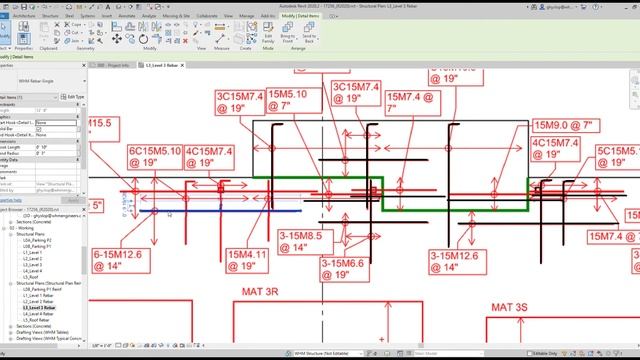Open the Properties palette button
Image resolution: width=640 pixels, height=360 pixels.
[x=23, y=39]
